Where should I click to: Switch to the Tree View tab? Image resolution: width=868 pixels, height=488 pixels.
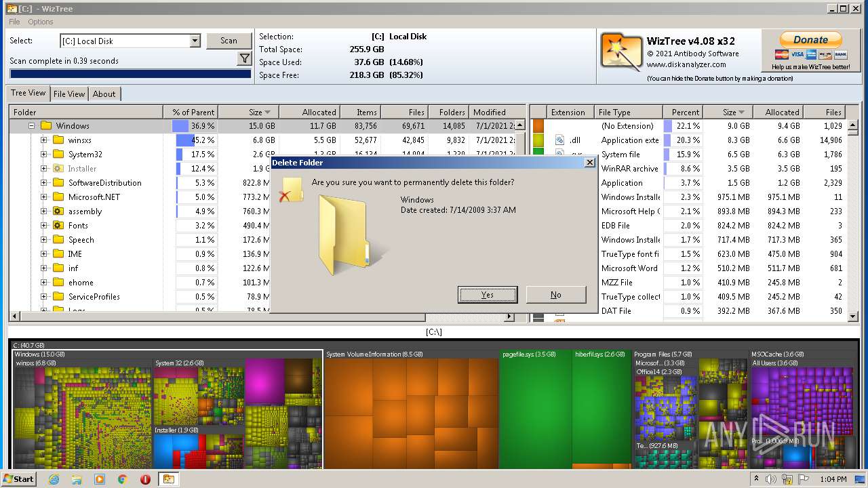tap(28, 94)
